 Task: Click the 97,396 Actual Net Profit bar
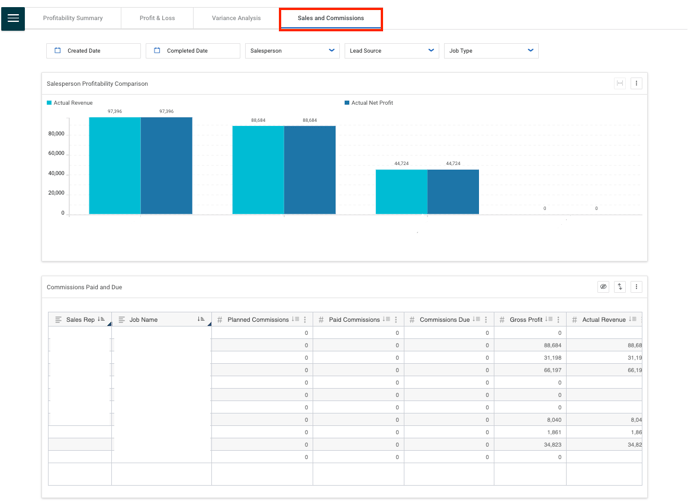click(x=166, y=166)
